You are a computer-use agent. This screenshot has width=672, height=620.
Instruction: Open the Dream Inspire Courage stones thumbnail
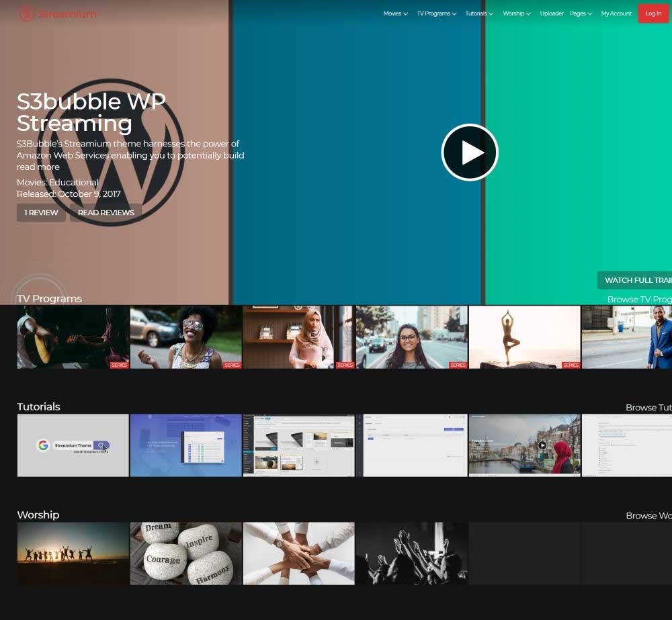(x=185, y=553)
